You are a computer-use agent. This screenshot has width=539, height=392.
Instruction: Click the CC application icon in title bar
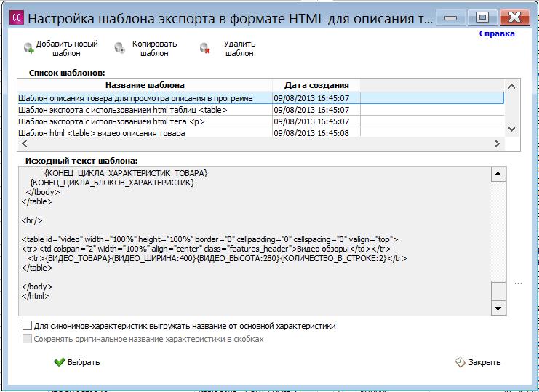click(17, 18)
